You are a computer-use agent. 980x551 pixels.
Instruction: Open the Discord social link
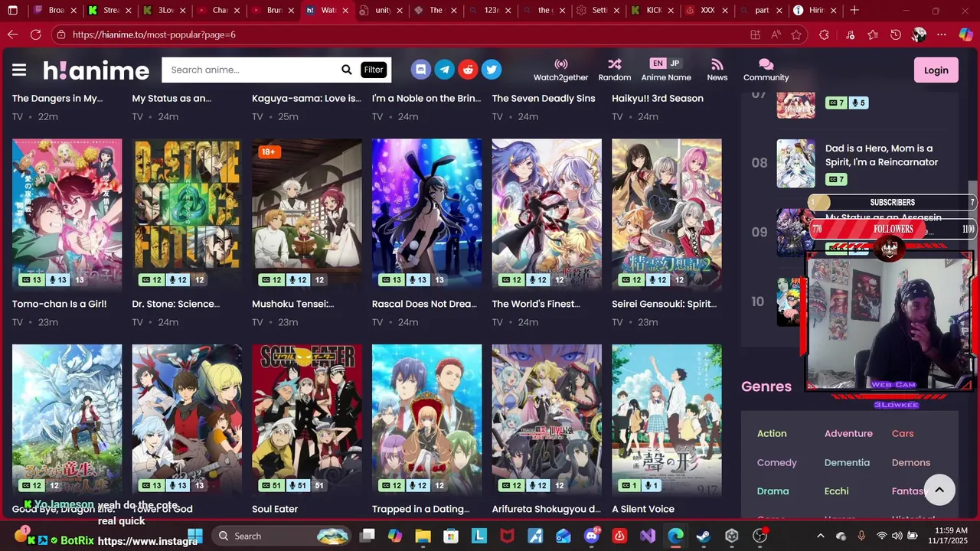click(x=420, y=70)
